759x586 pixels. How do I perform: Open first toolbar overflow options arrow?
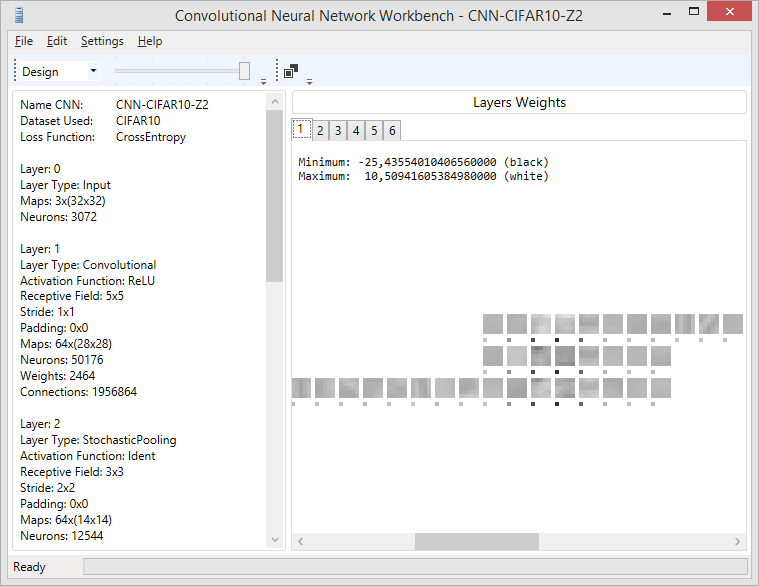[263, 82]
